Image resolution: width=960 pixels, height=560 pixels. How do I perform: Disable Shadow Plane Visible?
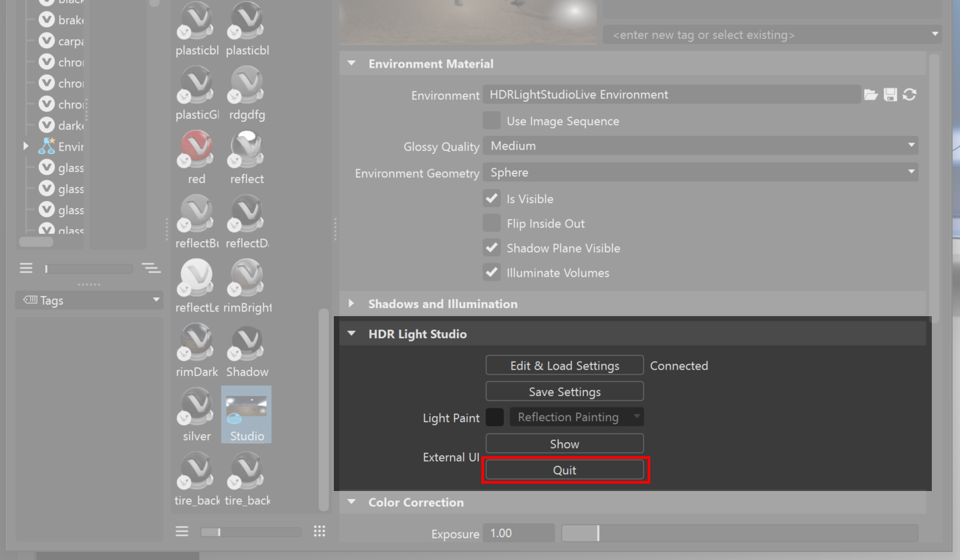click(x=491, y=247)
